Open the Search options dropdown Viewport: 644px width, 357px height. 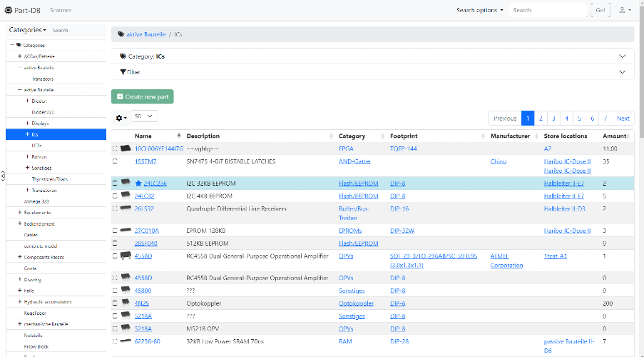tap(480, 10)
